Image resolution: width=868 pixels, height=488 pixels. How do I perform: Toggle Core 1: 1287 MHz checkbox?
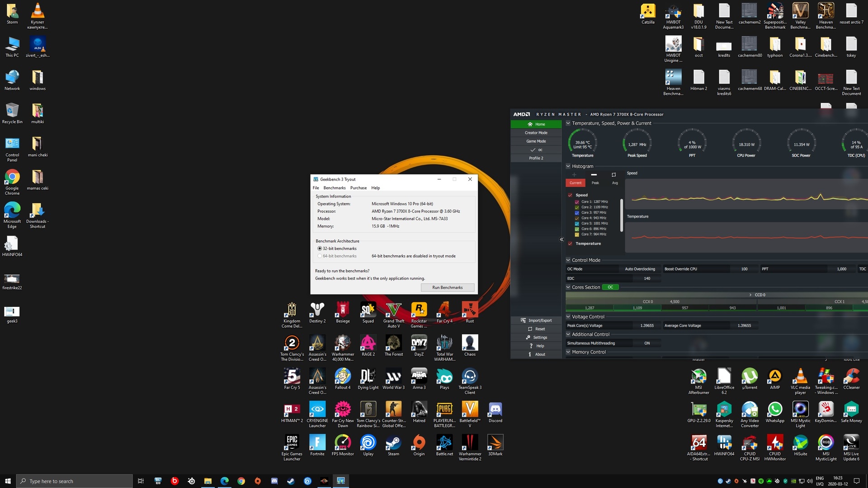pyautogui.click(x=577, y=202)
